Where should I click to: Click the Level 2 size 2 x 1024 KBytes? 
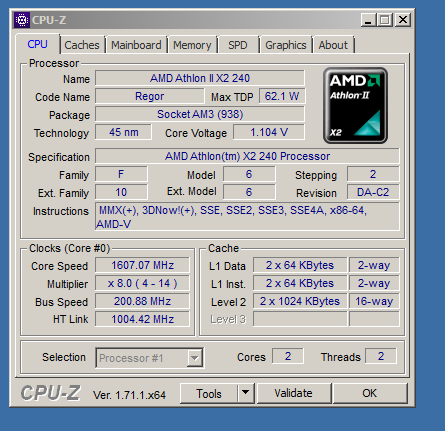(300, 301)
